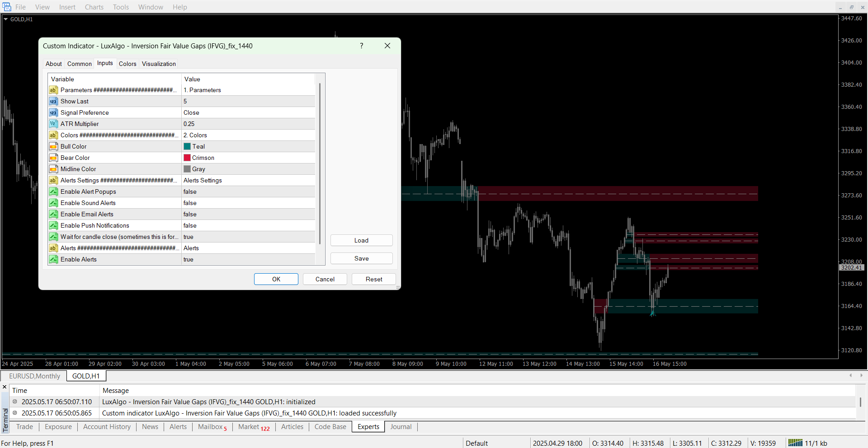Open the View menu
This screenshot has height=448, width=868.
click(42, 7)
